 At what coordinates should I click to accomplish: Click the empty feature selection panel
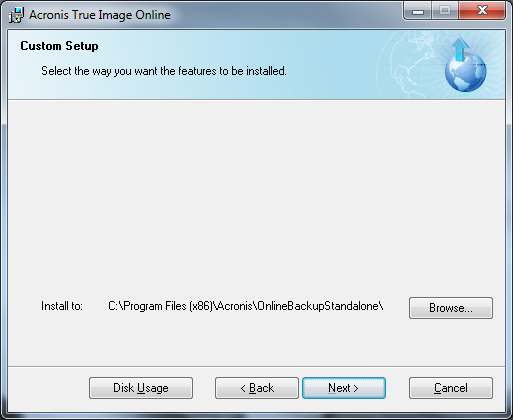(x=256, y=193)
